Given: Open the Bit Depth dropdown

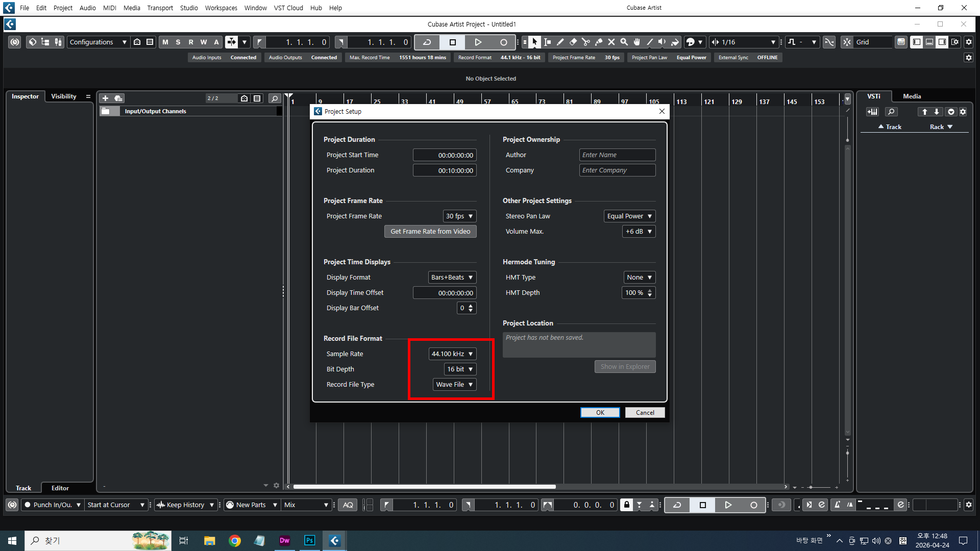Looking at the screenshot, I should coord(460,369).
